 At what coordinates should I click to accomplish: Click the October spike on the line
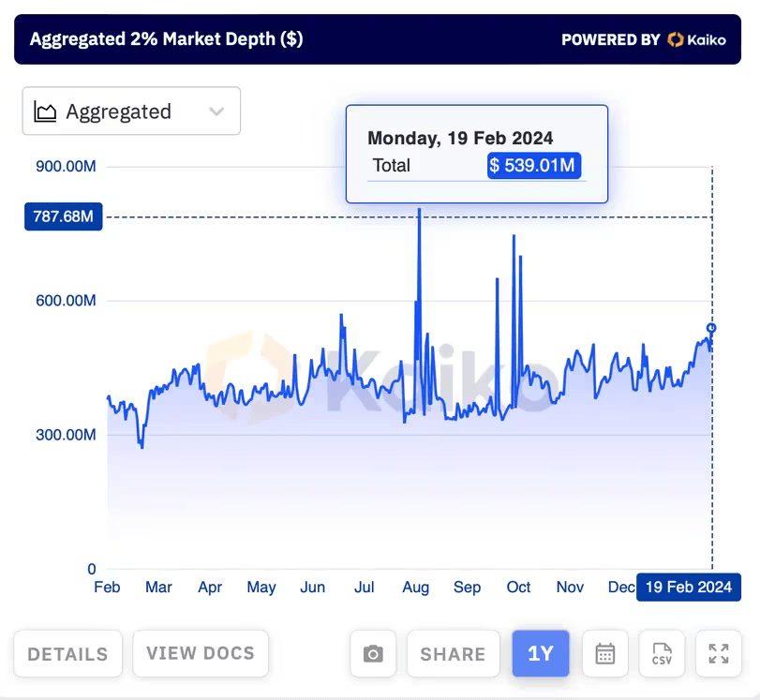[x=514, y=237]
